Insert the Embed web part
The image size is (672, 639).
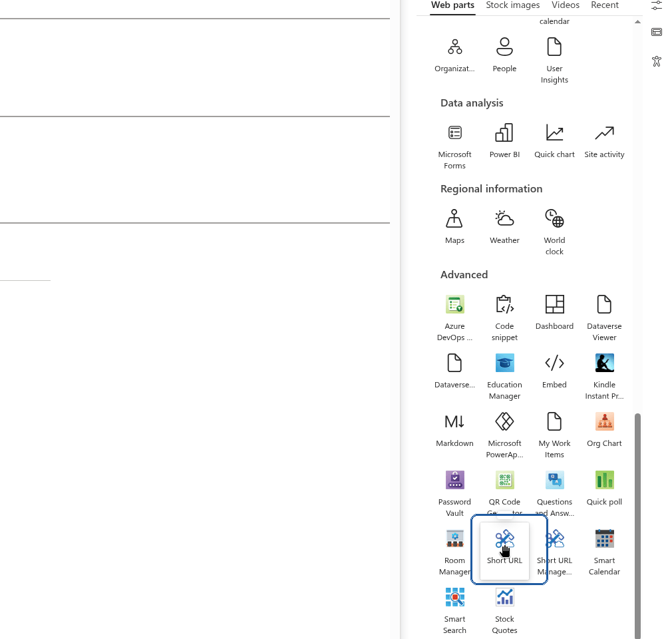554,372
